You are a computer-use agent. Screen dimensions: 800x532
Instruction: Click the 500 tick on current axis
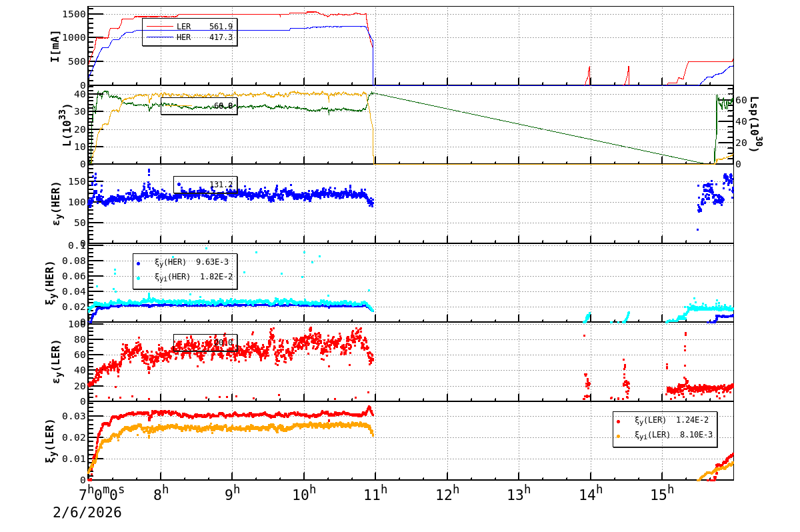[77, 62]
